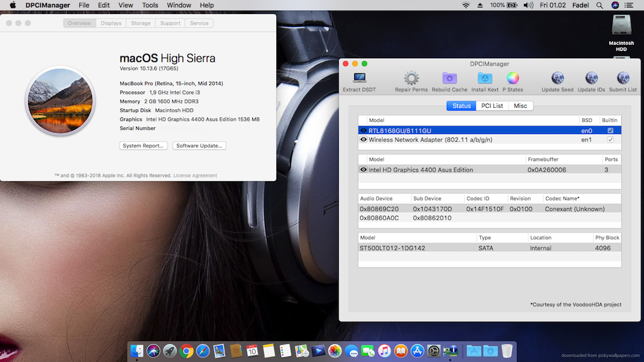644x362 pixels.
Task: Open FaceTime from the dock
Action: [x=368, y=351]
